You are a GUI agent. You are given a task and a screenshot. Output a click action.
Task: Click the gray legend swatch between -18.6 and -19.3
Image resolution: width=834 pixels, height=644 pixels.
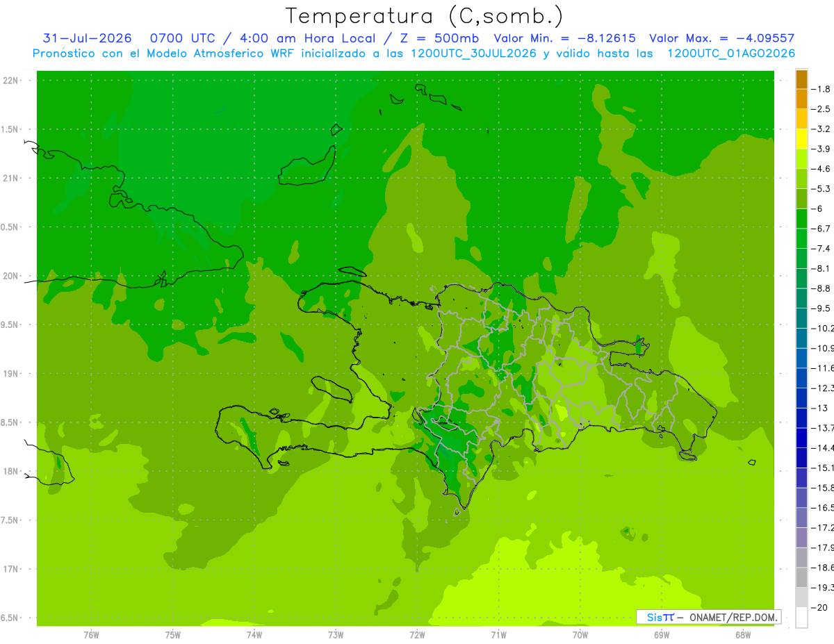click(801, 577)
